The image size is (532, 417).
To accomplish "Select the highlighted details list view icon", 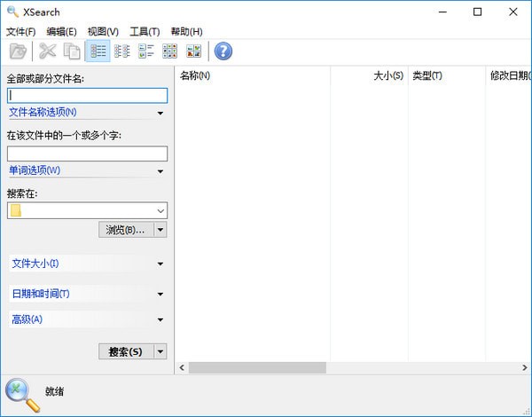I will click(98, 51).
